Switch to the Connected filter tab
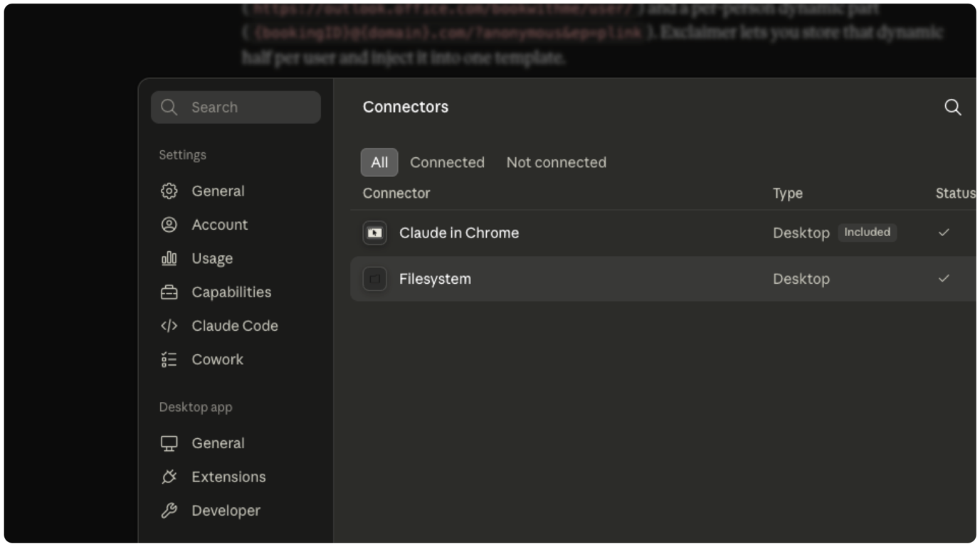980x547 pixels. 447,162
